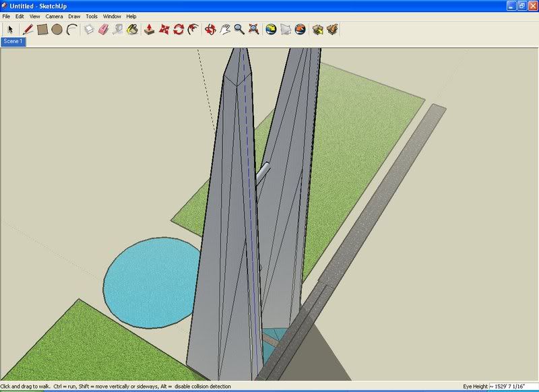Open the View menu

click(x=35, y=16)
